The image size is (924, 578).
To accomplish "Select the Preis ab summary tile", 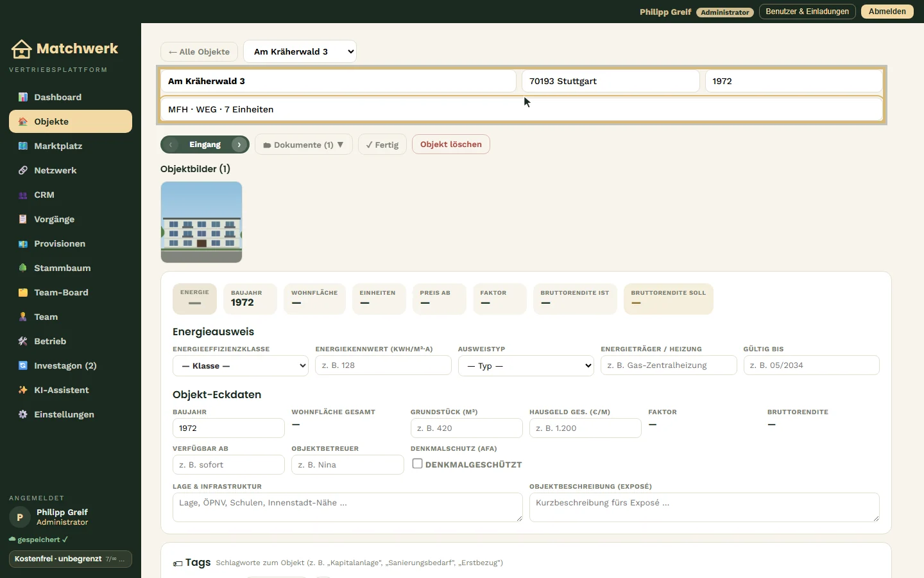I will tap(439, 299).
